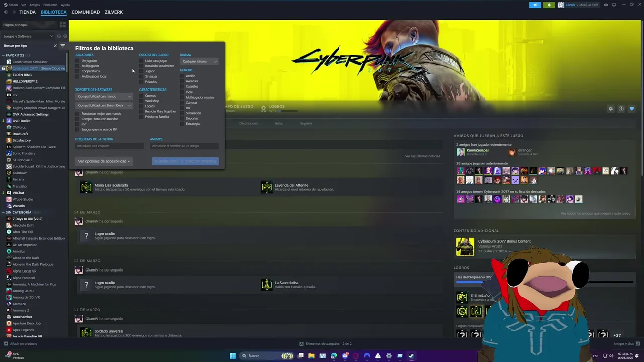Open Windows Start menu

(x=233, y=356)
